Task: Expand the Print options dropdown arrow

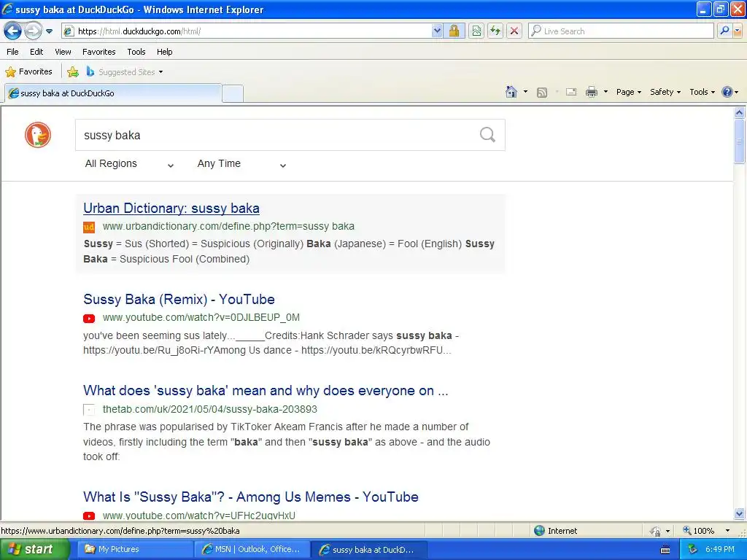Action: 605,92
